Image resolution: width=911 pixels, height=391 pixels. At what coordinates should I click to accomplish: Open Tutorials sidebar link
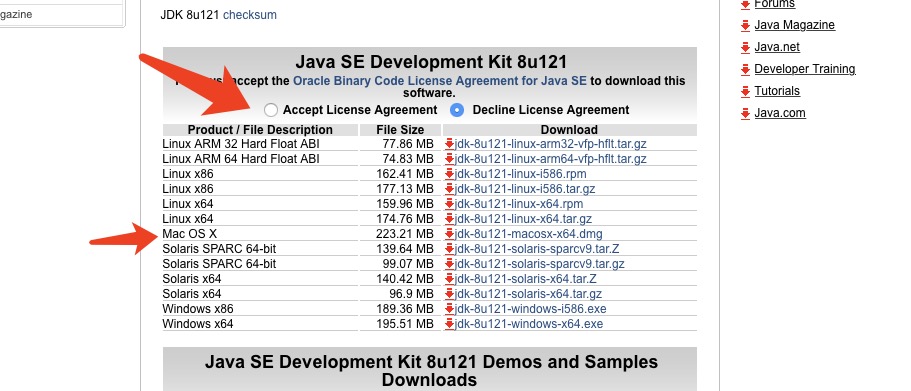[x=777, y=91]
